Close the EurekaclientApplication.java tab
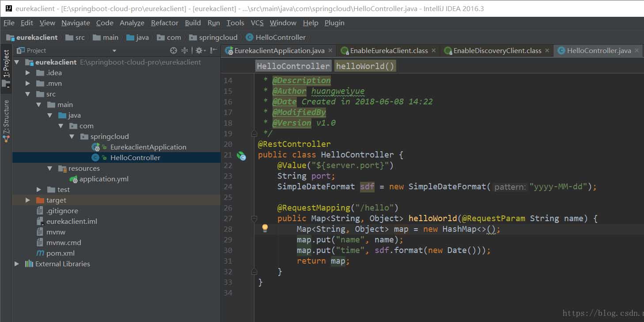 [x=330, y=51]
